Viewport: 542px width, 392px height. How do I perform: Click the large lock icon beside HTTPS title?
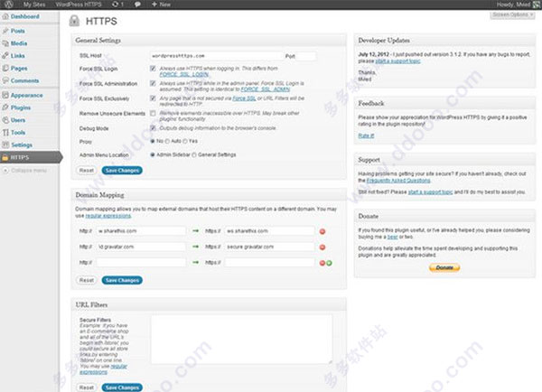coord(74,21)
